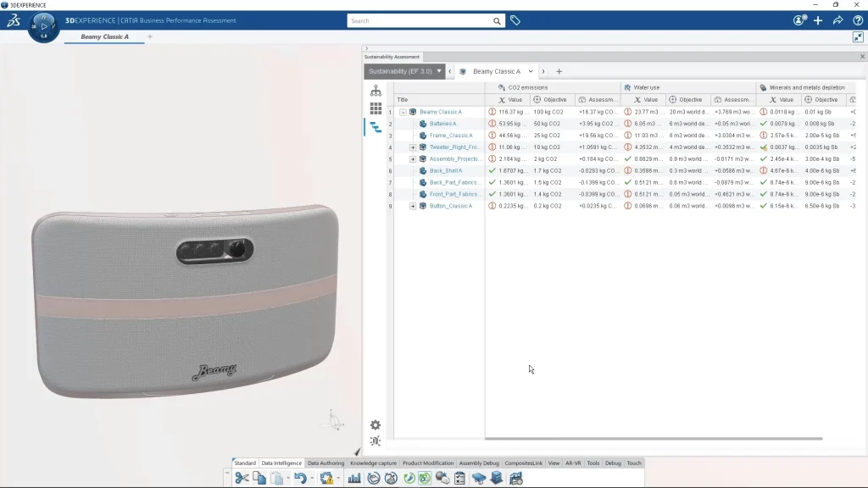
Task: Click the Undo arrow icon
Action: tap(300, 478)
